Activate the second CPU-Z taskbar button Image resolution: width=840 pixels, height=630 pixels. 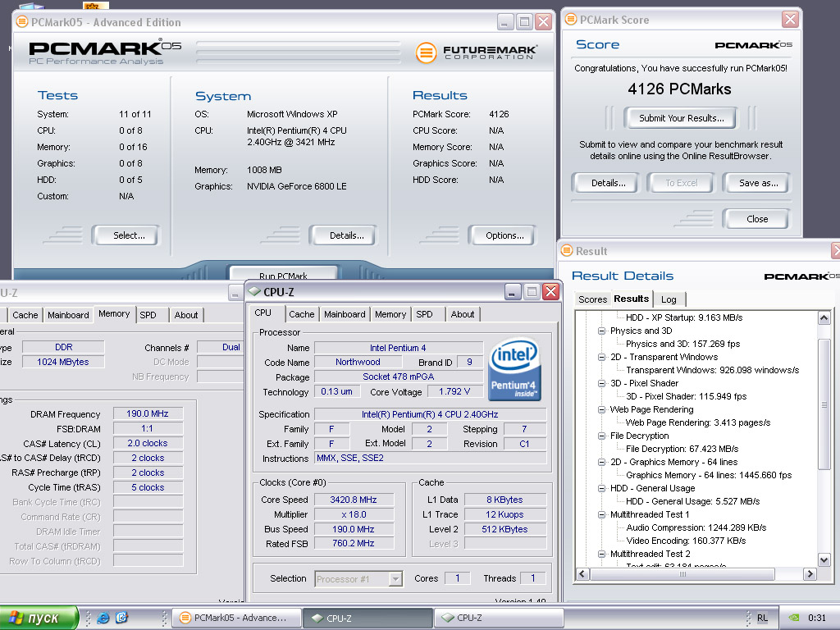tap(498, 618)
